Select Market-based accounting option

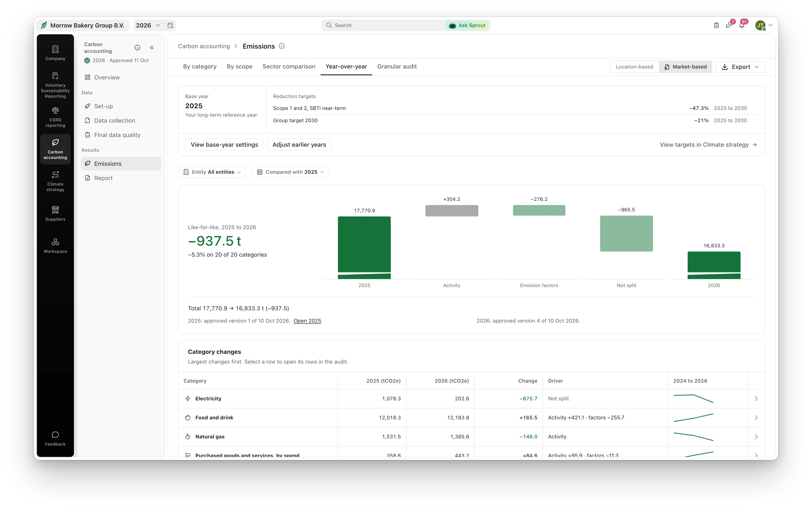tap(685, 67)
